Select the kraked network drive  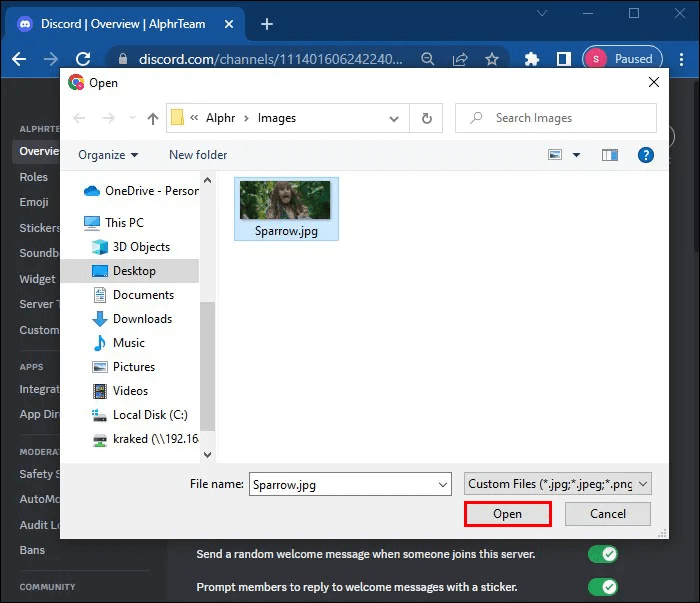tap(145, 439)
